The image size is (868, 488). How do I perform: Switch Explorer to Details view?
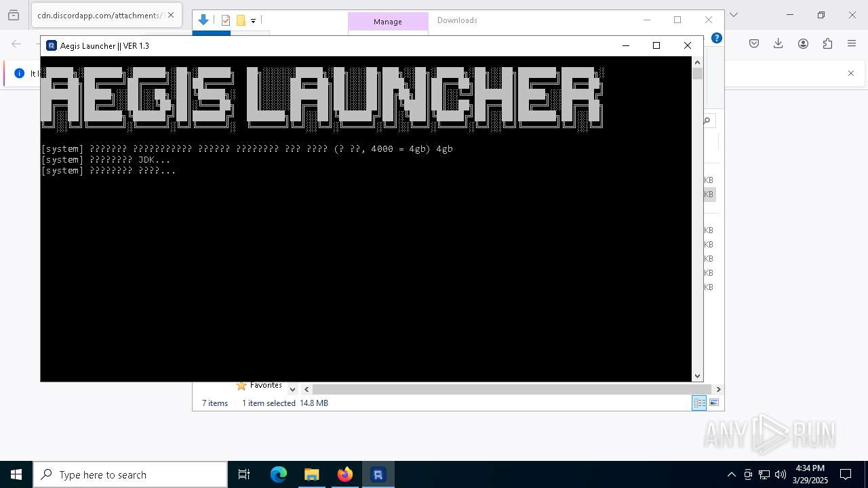[698, 403]
